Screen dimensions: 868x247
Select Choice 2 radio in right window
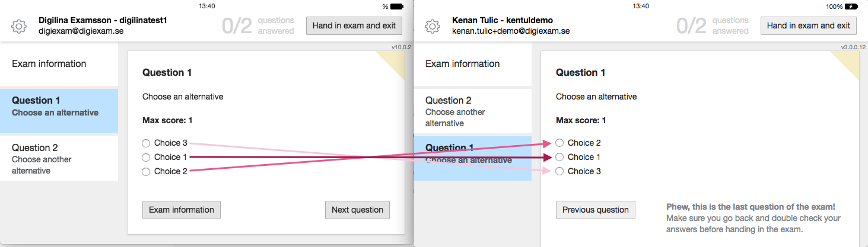pos(559,143)
